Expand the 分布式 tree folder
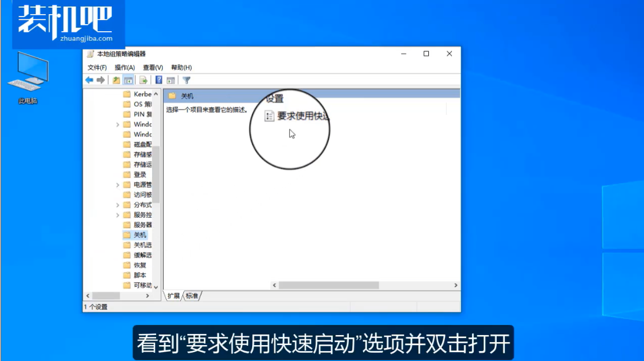644x361 pixels. 118,205
